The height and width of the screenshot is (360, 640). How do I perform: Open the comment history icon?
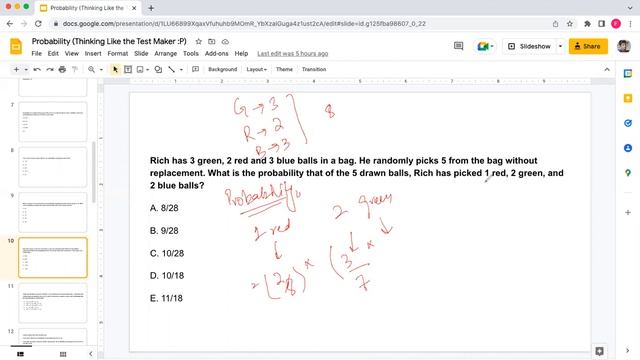pyautogui.click(x=458, y=46)
